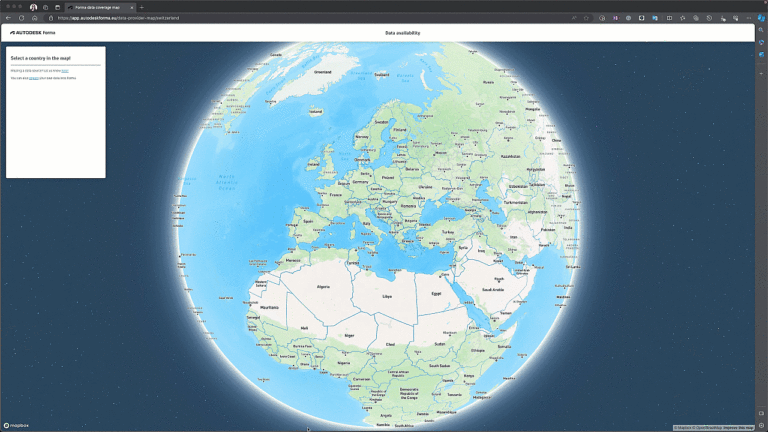Open the 'import' your own data link
Viewport: 768px width, 432px height.
tap(33, 78)
